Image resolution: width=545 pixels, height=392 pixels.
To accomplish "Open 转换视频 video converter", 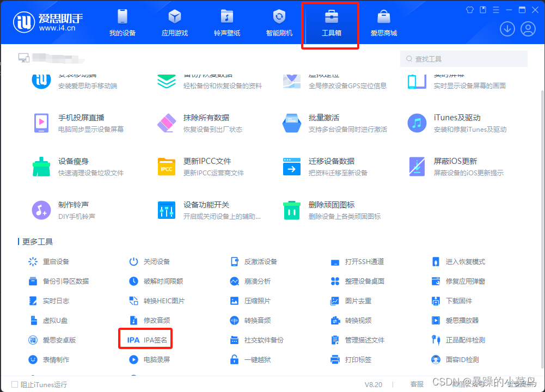I will point(351,321).
